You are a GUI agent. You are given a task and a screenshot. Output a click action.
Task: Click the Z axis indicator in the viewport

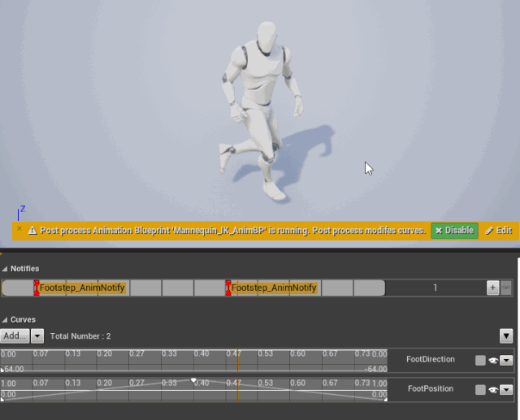(x=21, y=213)
